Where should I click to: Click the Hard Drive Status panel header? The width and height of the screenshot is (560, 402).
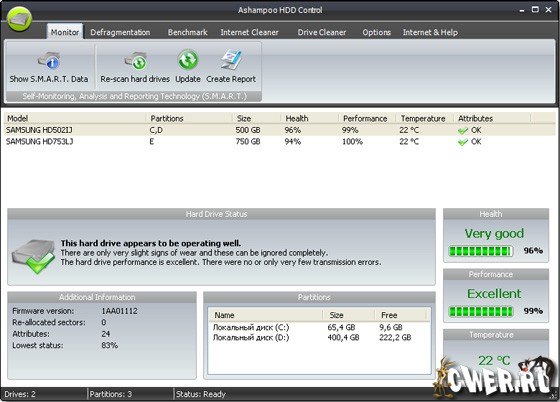tap(221, 214)
